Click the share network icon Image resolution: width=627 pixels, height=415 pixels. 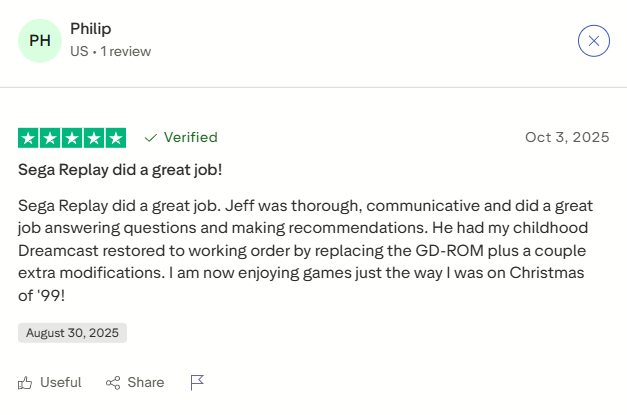tap(113, 382)
